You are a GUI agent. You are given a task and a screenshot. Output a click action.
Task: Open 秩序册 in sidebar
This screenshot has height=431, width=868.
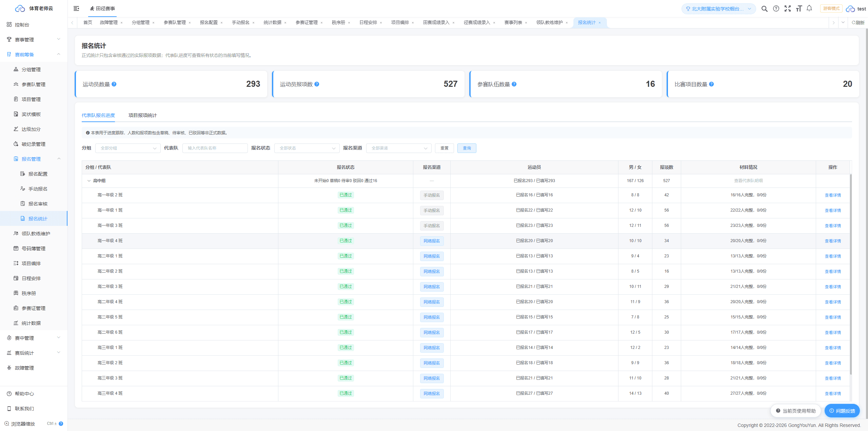click(x=34, y=293)
